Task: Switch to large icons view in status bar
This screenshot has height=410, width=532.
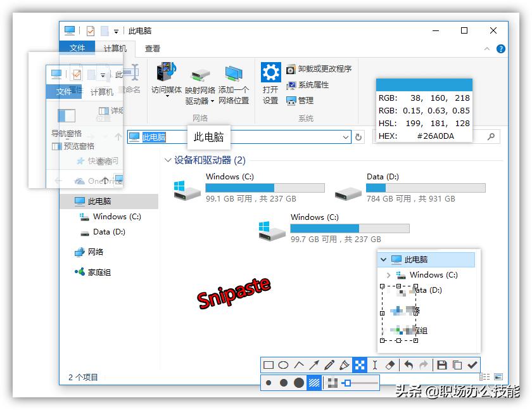Action: pos(498,377)
